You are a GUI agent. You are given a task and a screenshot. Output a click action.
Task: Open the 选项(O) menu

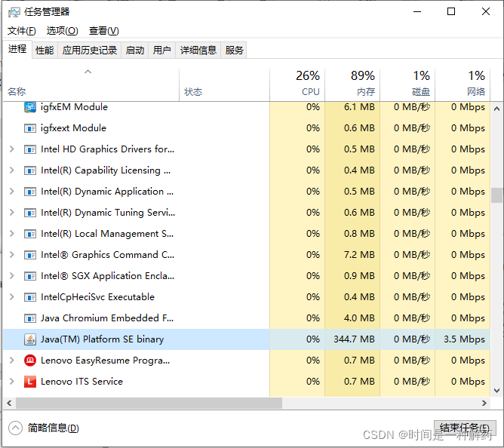click(62, 31)
